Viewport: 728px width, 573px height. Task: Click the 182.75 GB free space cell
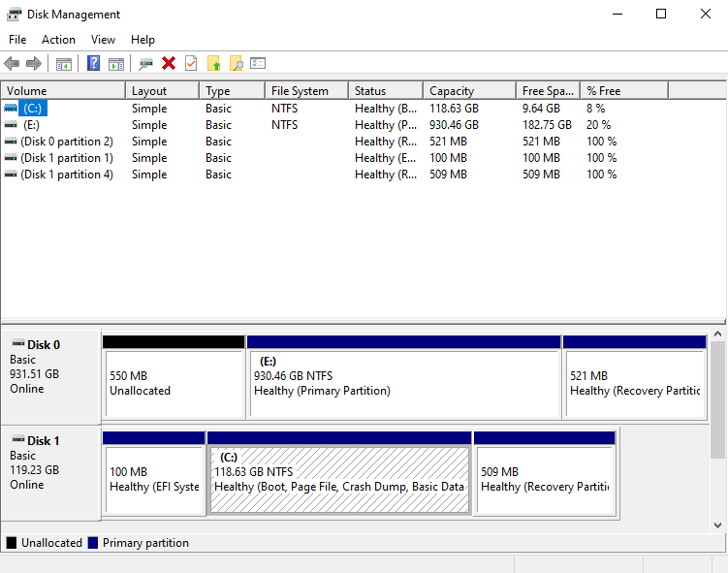pos(547,124)
